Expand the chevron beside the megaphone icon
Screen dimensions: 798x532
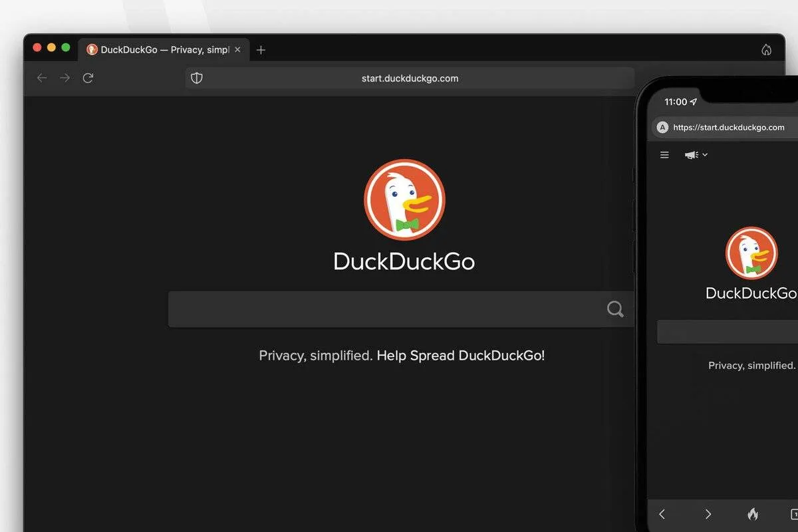pos(706,154)
